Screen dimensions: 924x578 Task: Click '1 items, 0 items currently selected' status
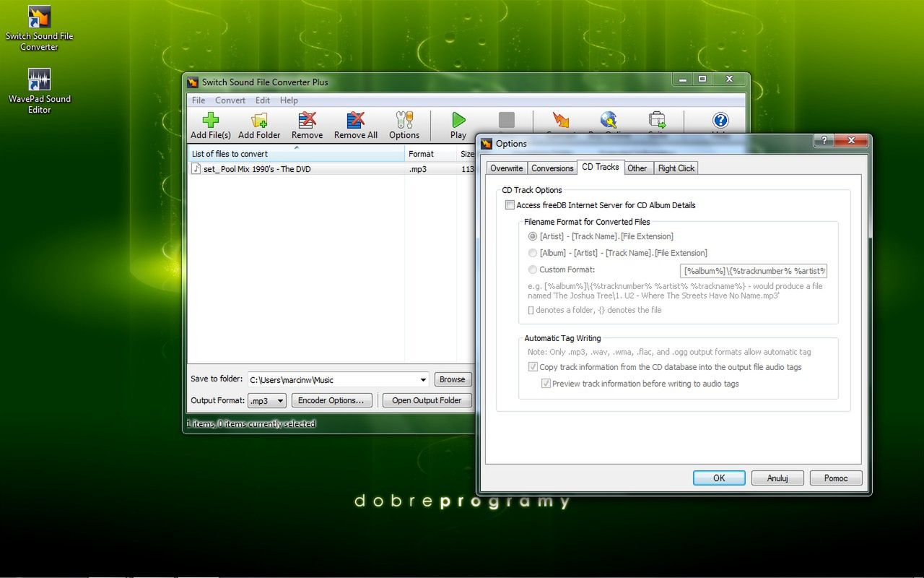(x=251, y=424)
